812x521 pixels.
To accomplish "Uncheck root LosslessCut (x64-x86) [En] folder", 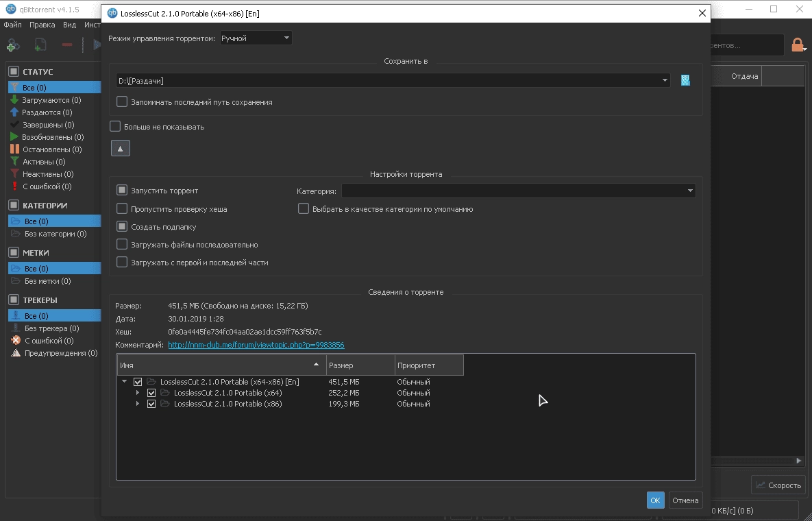I will (x=138, y=382).
